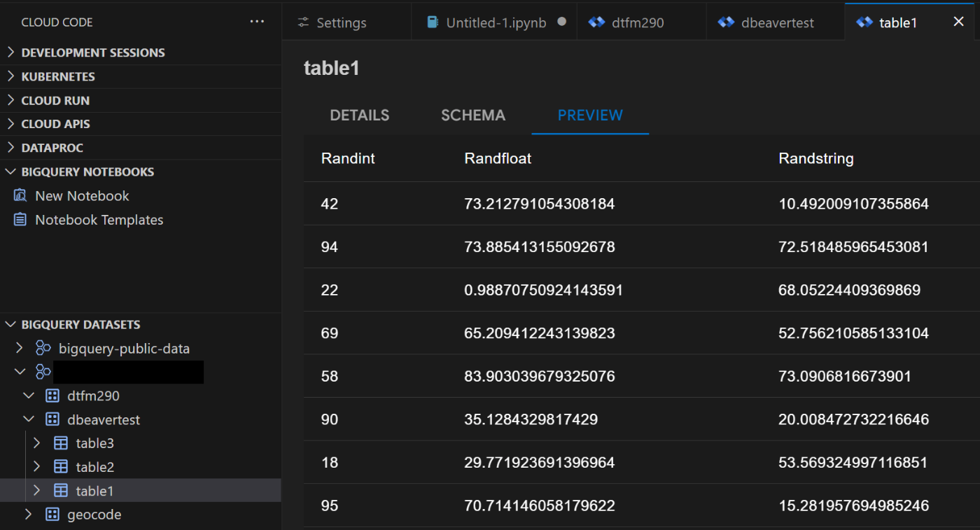Select bigquery-public-data label in tree

(x=124, y=349)
